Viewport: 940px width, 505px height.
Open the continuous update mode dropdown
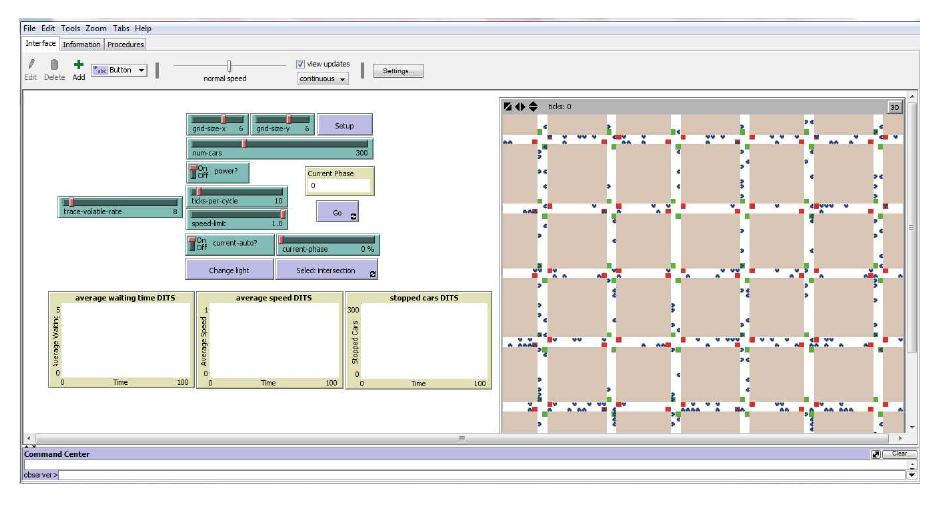point(323,79)
